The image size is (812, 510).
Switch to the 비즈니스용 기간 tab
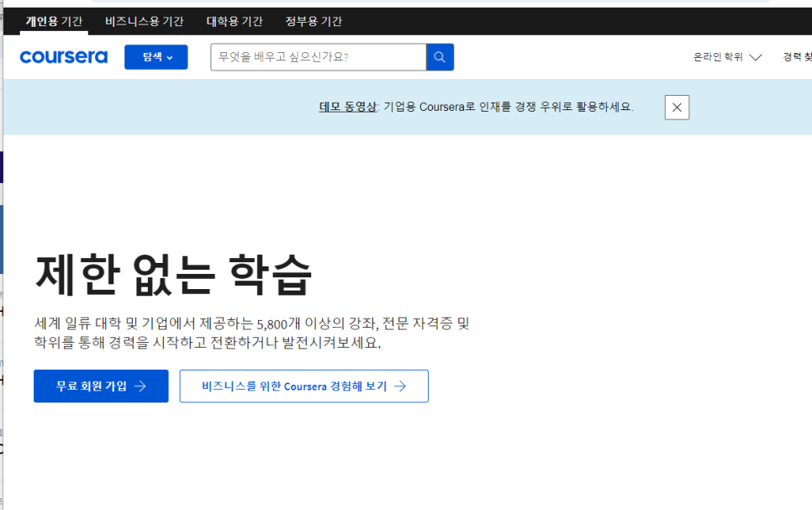pyautogui.click(x=144, y=21)
